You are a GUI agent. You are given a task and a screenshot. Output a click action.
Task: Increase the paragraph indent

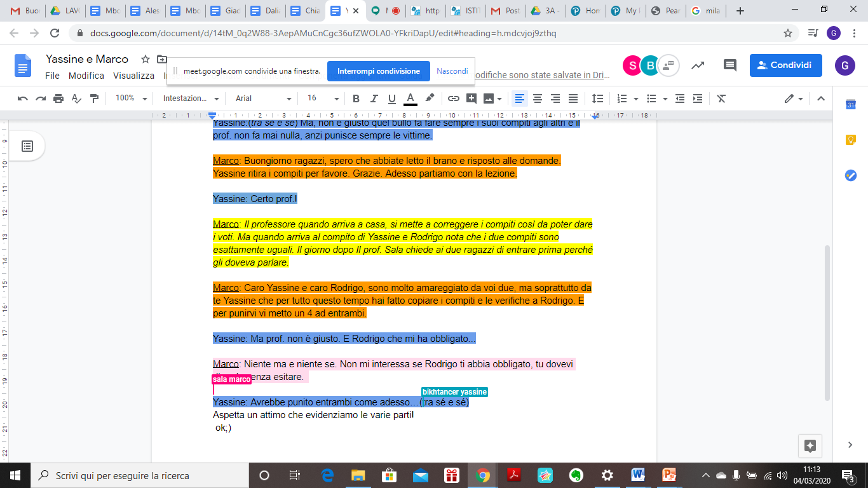(x=698, y=98)
